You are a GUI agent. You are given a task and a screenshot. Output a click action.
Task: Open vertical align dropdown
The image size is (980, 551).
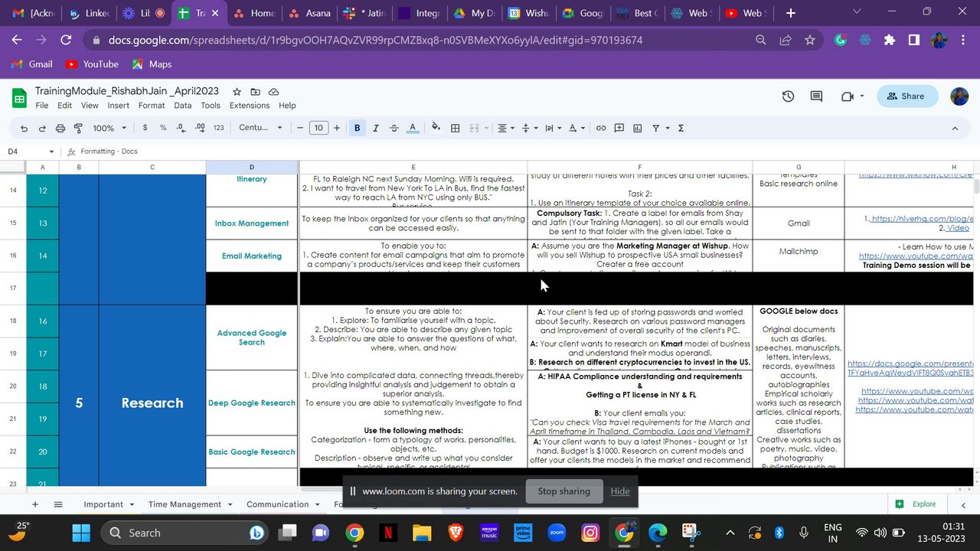click(528, 128)
